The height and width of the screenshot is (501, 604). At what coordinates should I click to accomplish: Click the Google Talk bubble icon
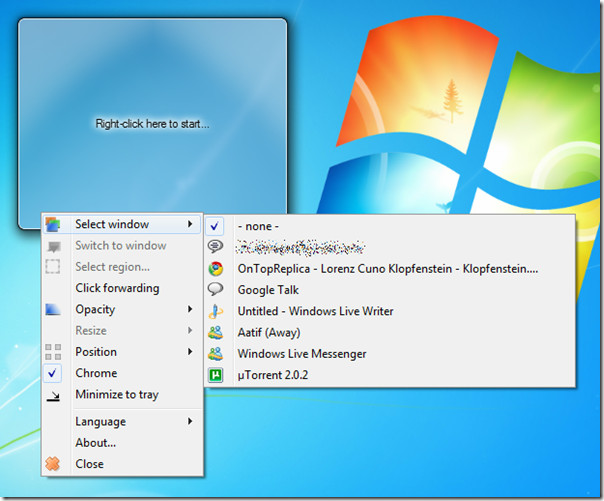[x=215, y=289]
